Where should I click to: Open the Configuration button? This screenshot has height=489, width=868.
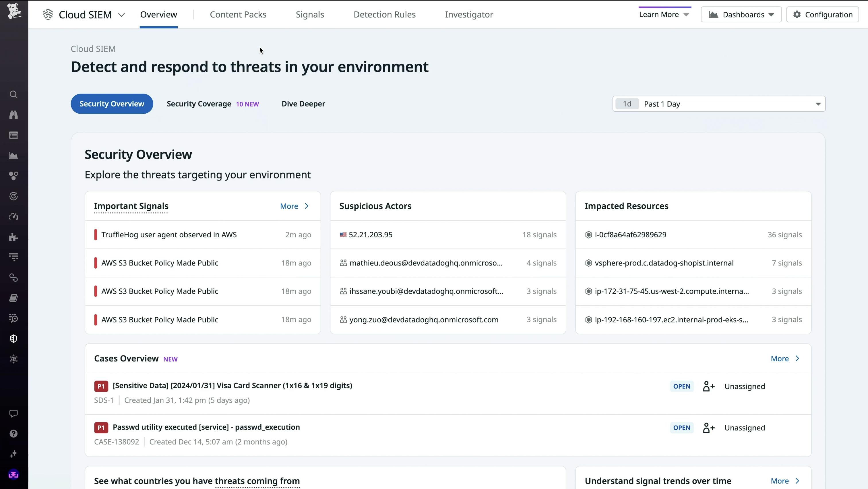coord(823,14)
